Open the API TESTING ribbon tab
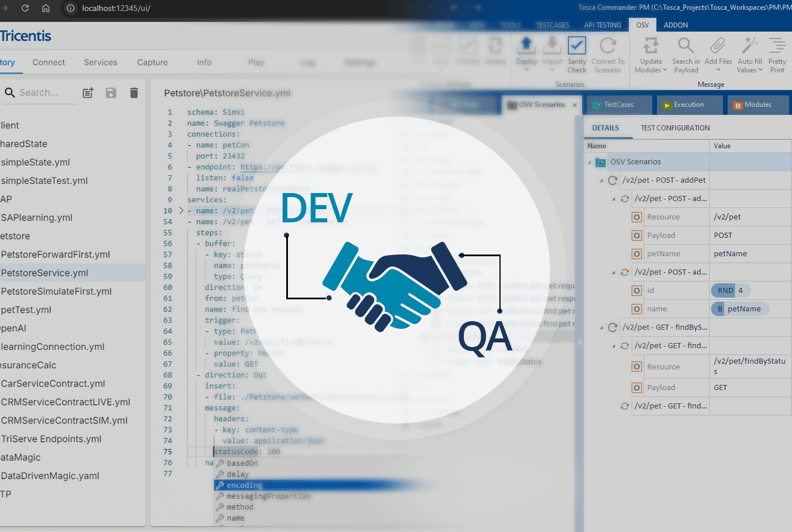 click(x=602, y=25)
